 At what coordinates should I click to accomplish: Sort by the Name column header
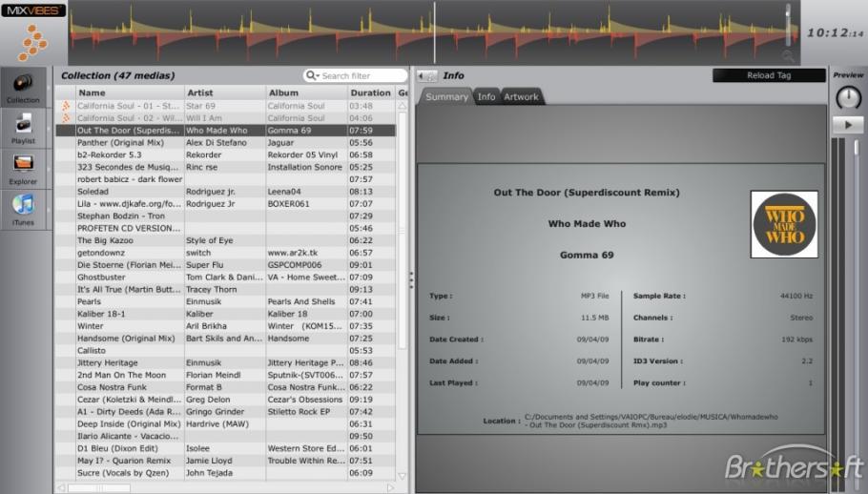tap(130, 93)
